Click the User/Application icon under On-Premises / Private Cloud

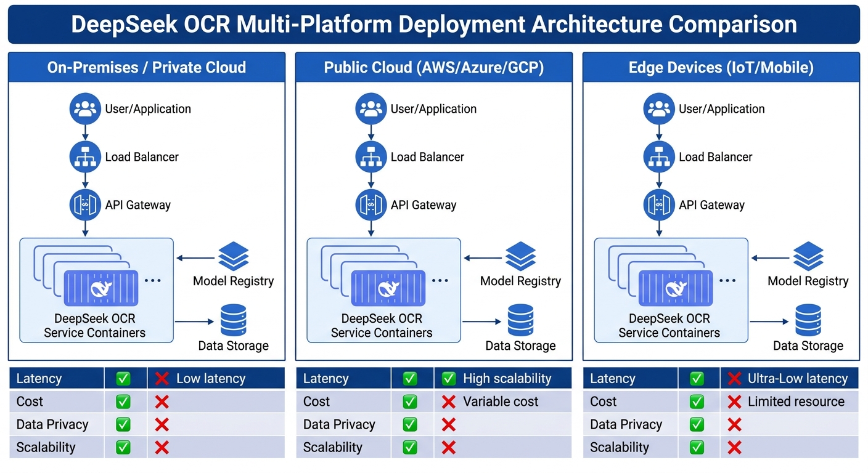(x=85, y=109)
